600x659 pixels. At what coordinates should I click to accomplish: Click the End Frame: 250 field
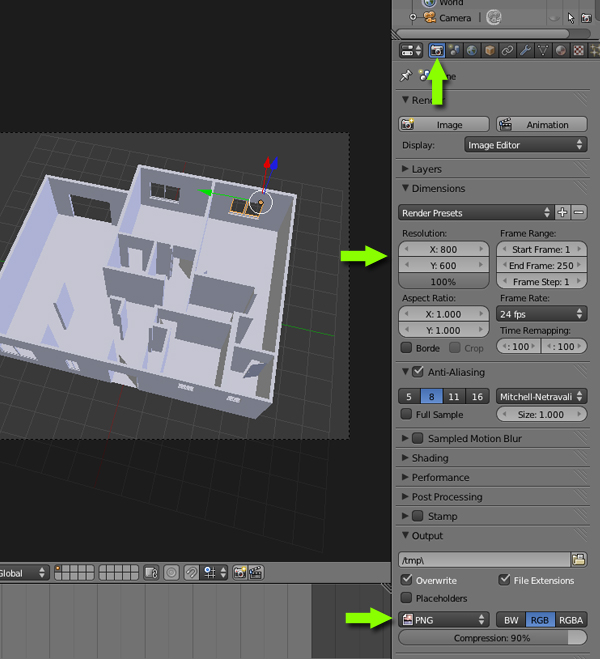point(542,266)
